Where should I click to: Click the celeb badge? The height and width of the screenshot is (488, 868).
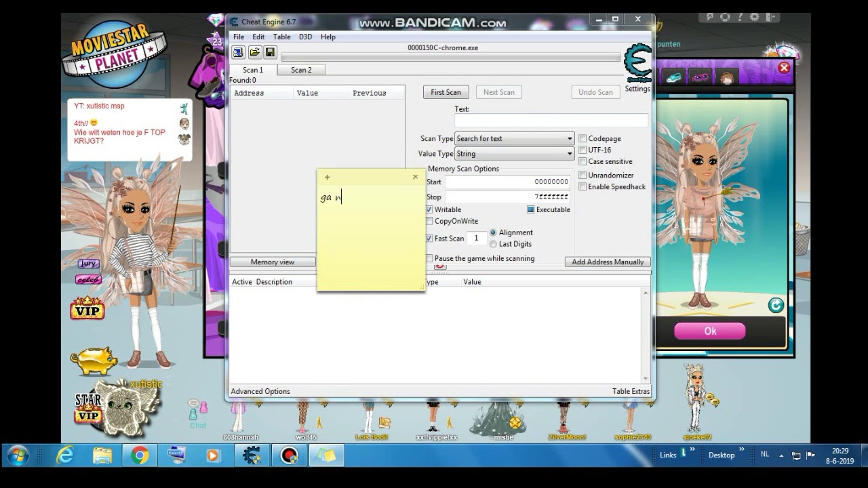click(88, 279)
